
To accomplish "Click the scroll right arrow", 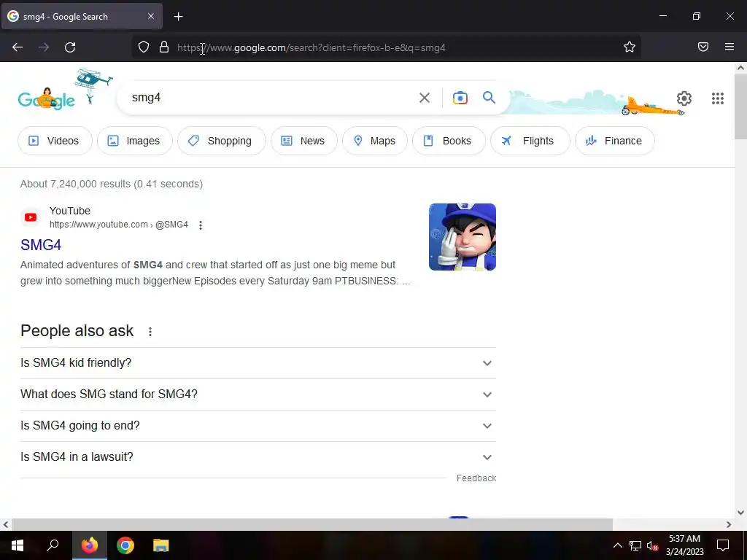I will 729,524.
